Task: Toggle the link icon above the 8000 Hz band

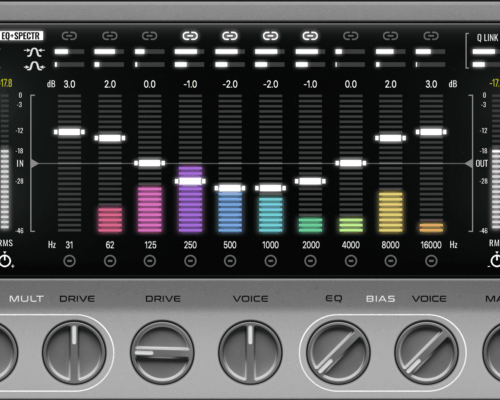Action: 391,36
